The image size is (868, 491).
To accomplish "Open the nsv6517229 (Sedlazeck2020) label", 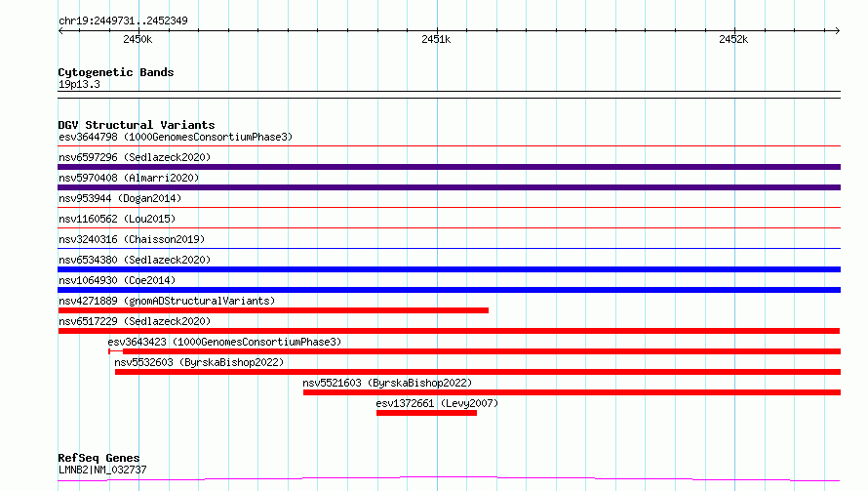I will [135, 321].
